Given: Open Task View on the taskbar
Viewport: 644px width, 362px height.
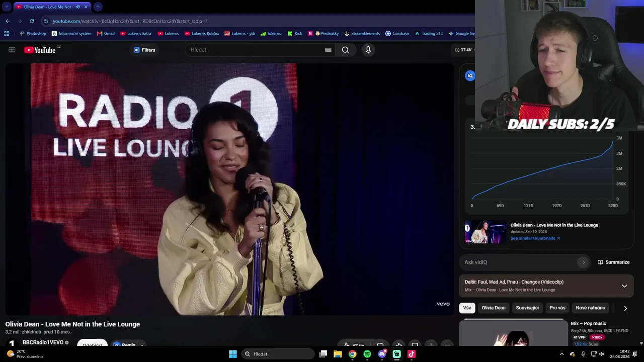Looking at the screenshot, I should pyautogui.click(x=324, y=354).
